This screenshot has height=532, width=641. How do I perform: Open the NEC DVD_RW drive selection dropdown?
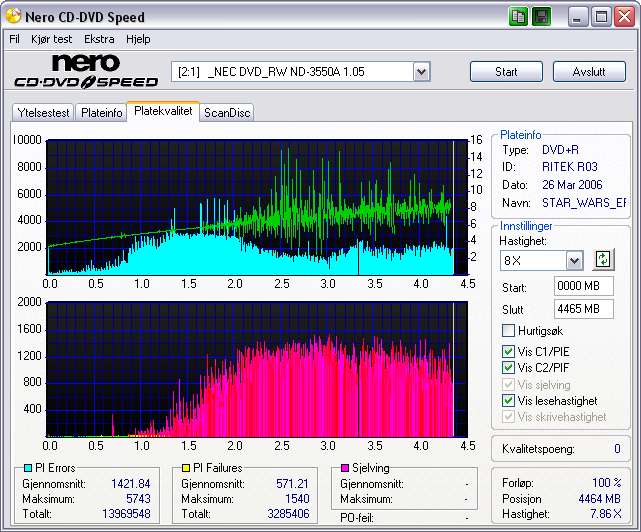421,71
